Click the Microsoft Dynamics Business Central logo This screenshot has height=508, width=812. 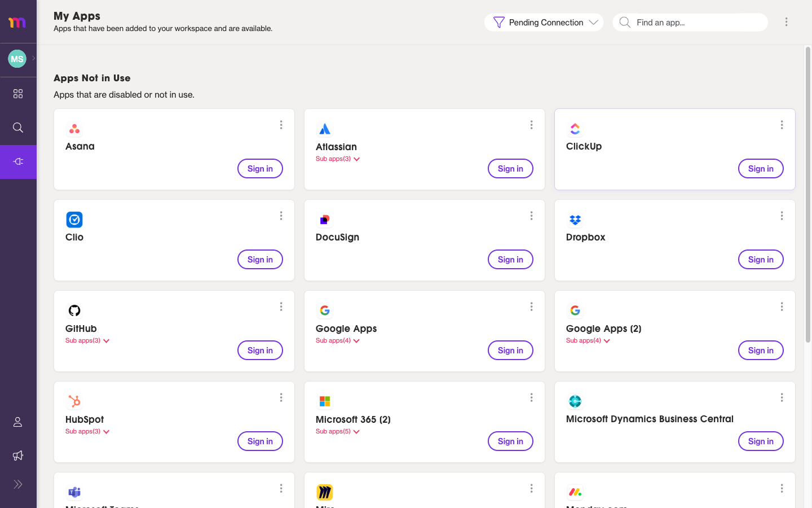point(575,401)
